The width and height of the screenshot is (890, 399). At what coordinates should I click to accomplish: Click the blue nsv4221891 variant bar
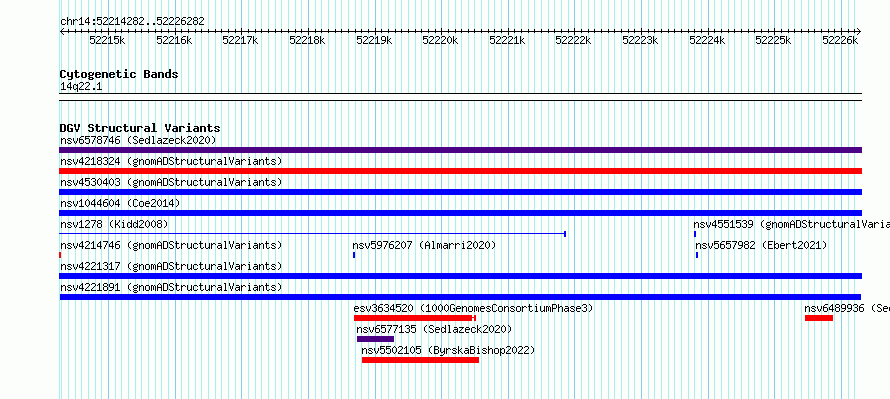click(460, 297)
